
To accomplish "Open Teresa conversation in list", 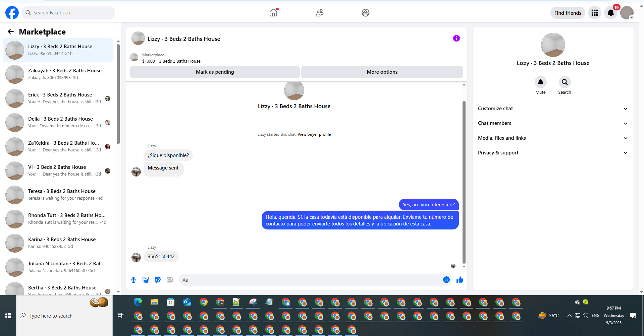I will point(58,195).
